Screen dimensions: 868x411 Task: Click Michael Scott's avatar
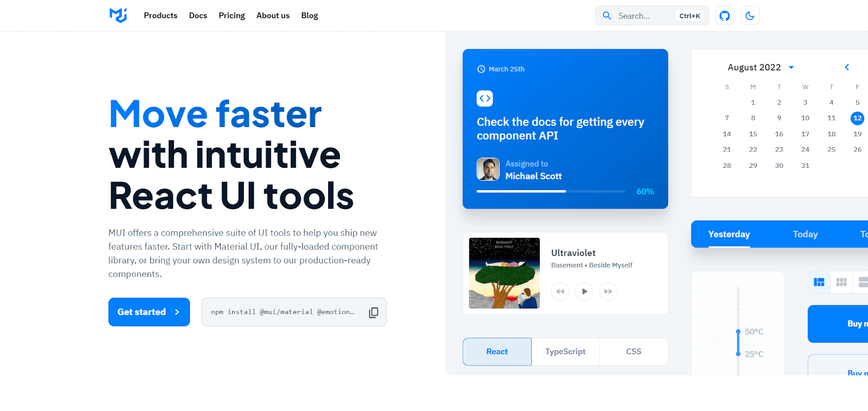(488, 169)
